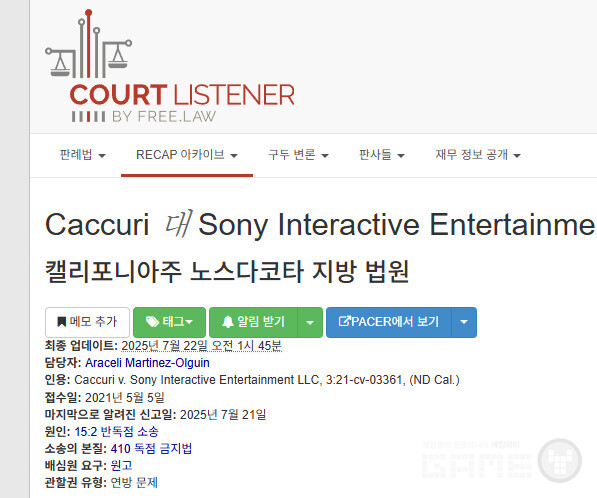Open the 판사들 navigation menu
This screenshot has height=498, width=597.
tap(382, 155)
